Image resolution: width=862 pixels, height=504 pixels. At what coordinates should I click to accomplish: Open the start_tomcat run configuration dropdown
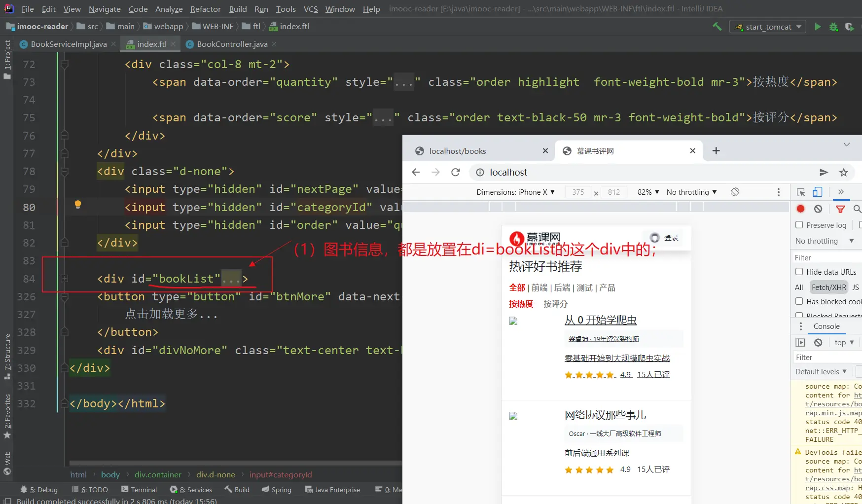click(x=767, y=27)
